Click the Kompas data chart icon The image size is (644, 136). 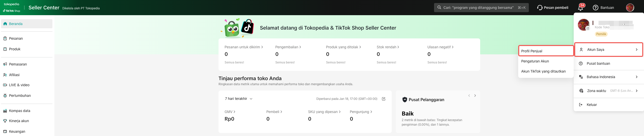tap(5, 111)
